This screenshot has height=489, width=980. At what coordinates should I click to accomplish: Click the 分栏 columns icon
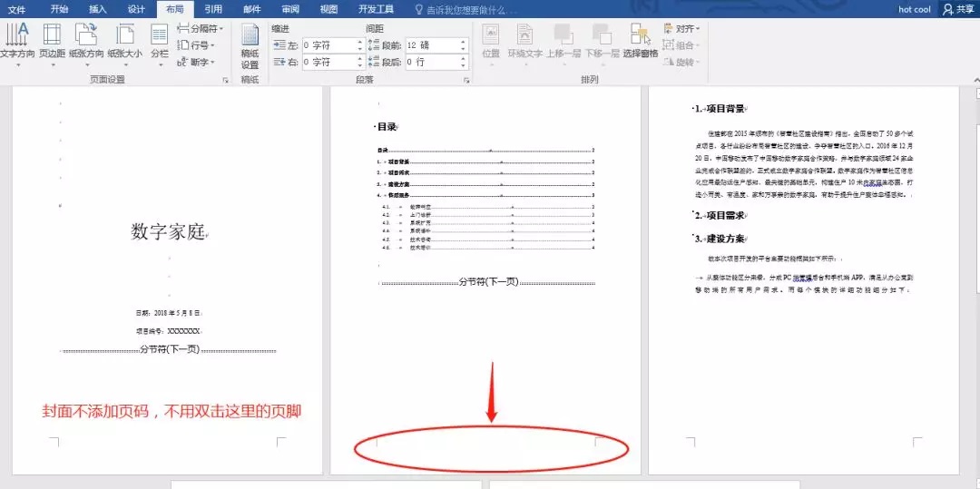pyautogui.click(x=160, y=41)
